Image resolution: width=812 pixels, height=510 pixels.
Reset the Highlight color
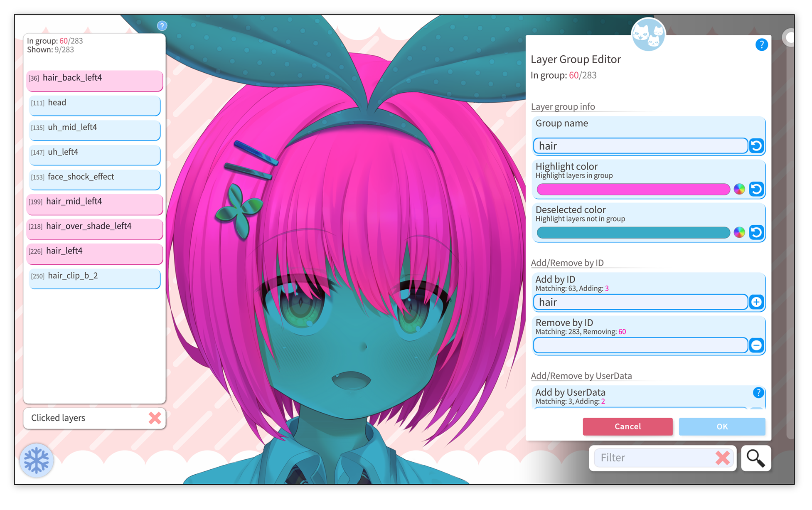click(756, 189)
